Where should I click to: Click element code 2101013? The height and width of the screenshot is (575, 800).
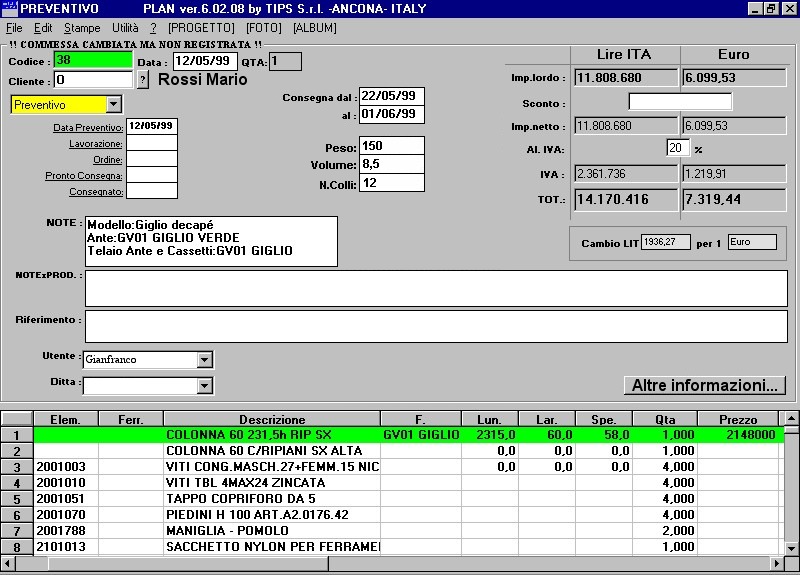pyautogui.click(x=66, y=547)
